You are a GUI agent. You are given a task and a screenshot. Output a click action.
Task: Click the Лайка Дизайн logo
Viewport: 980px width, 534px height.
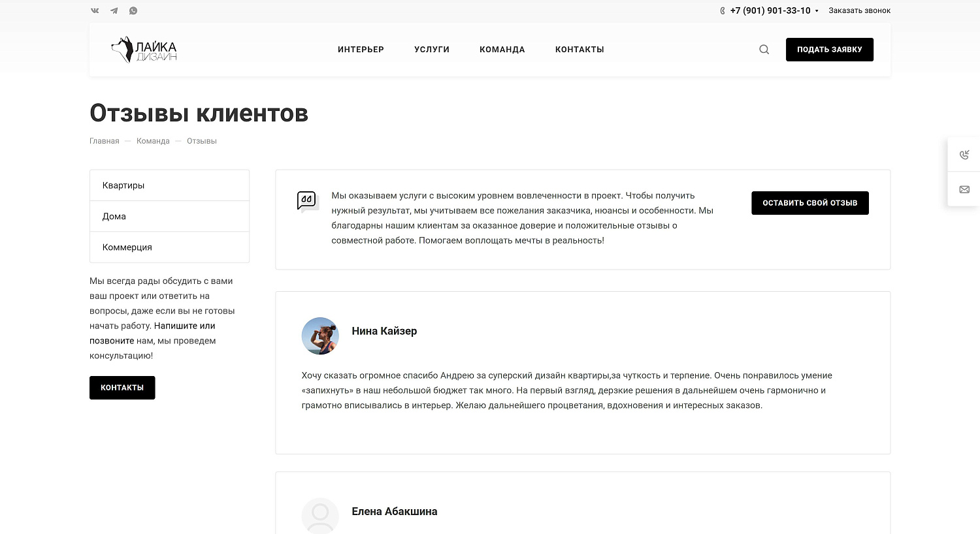click(144, 49)
